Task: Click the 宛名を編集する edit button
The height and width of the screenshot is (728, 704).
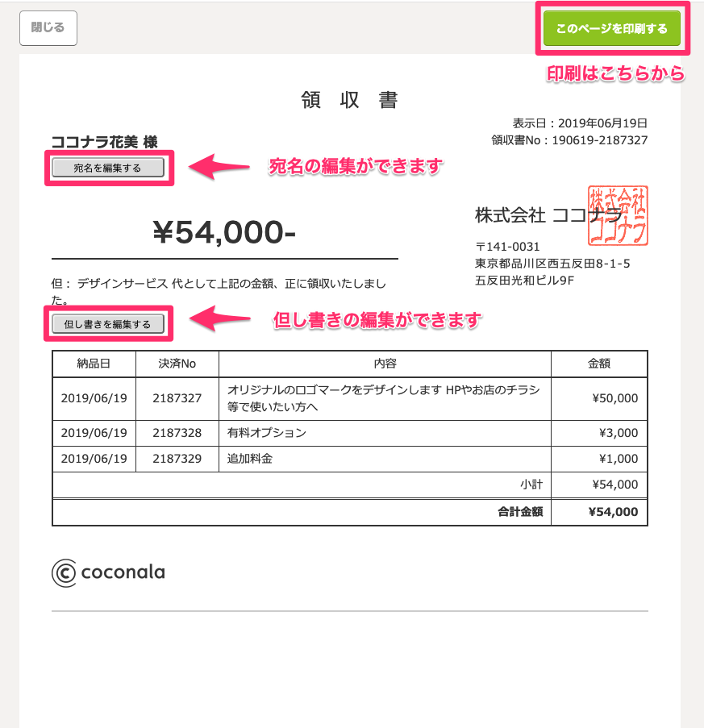Action: 108,168
